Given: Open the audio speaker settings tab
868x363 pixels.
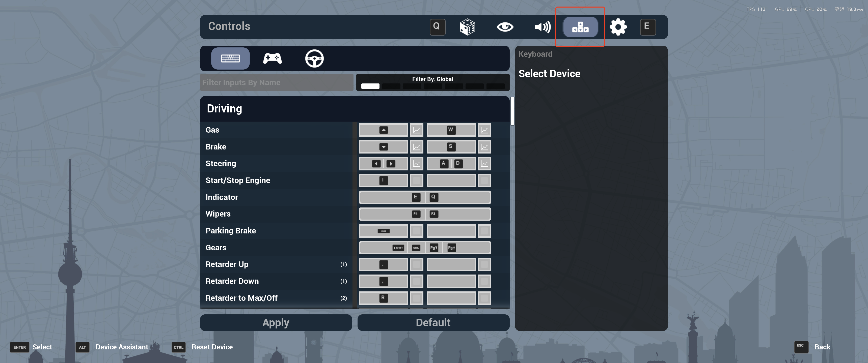Looking at the screenshot, I should 542,27.
